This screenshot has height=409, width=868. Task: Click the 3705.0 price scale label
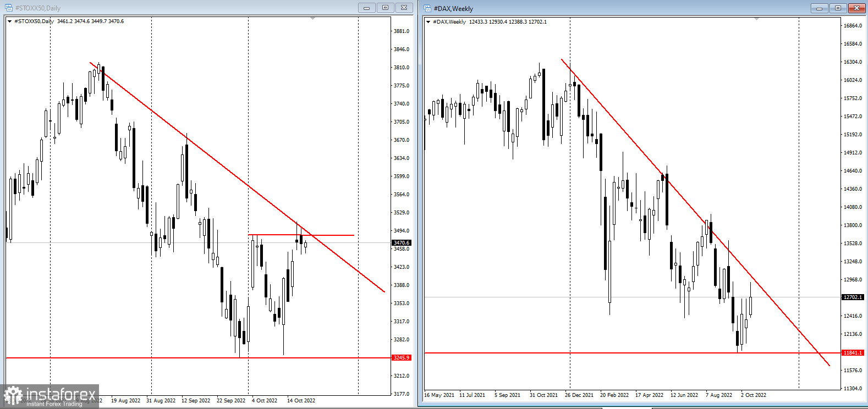(x=402, y=122)
